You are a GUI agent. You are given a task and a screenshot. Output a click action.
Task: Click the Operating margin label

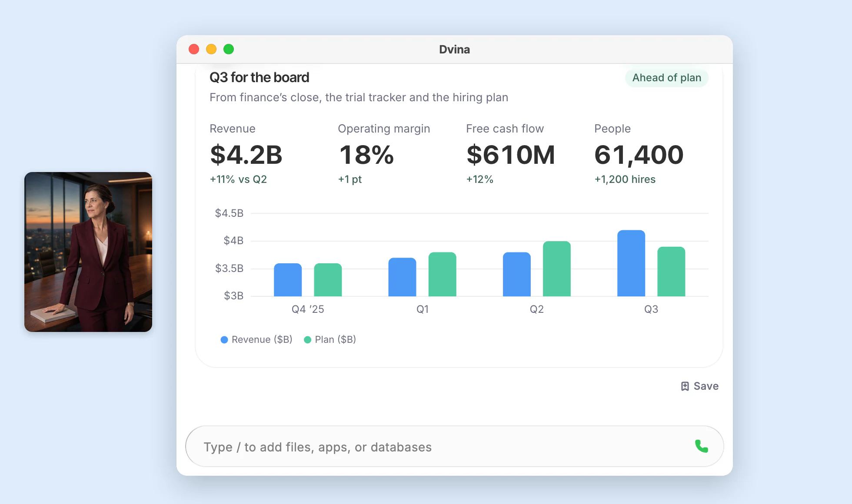pos(384,129)
